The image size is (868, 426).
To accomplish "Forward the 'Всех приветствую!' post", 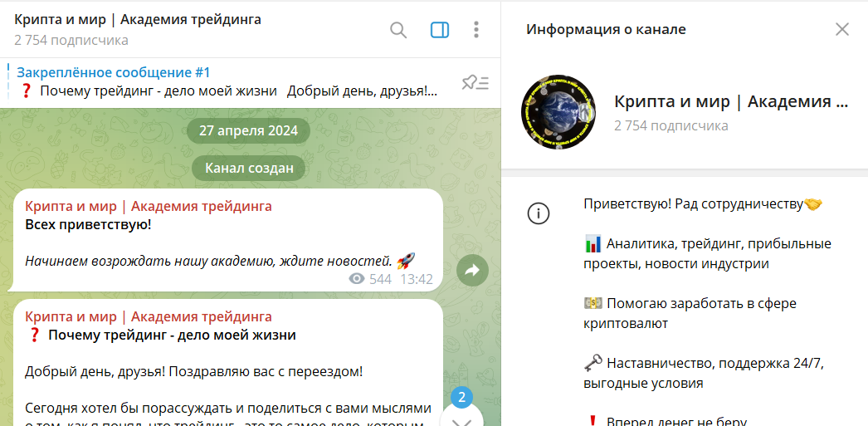I will pyautogui.click(x=473, y=271).
